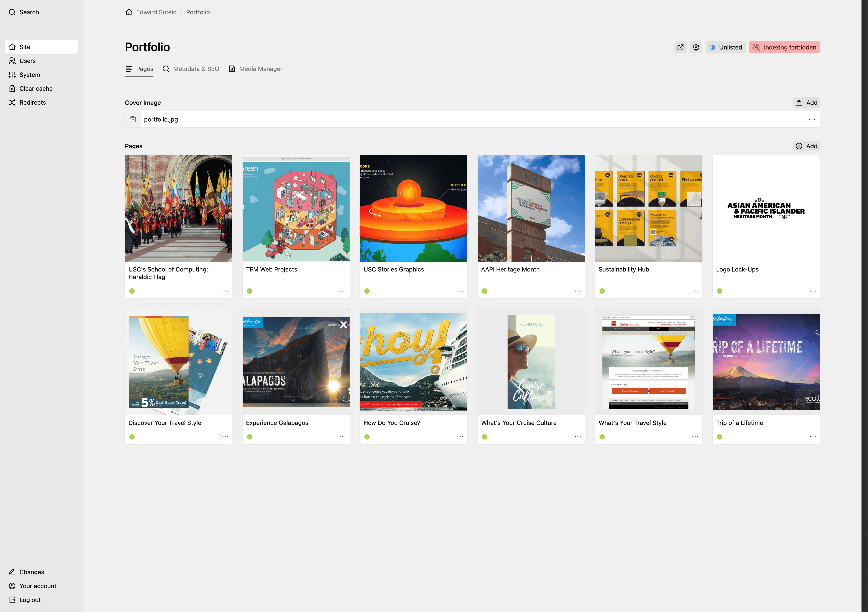Open options for TFM Web Projects card
868x612 pixels.
tap(343, 291)
